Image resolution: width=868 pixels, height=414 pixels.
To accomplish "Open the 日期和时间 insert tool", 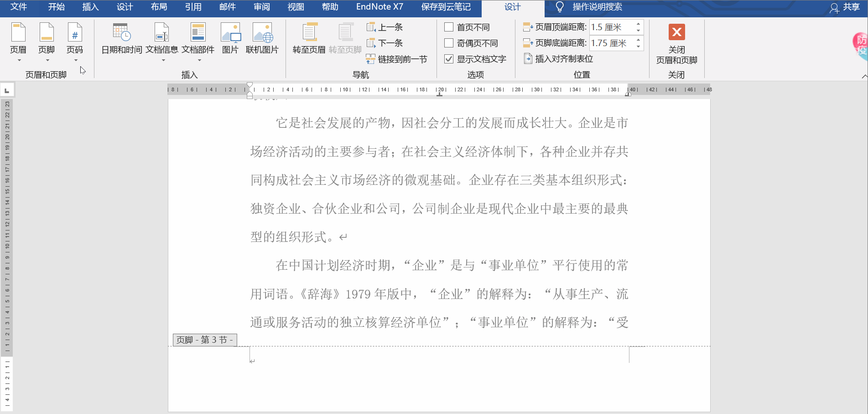I will click(121, 39).
